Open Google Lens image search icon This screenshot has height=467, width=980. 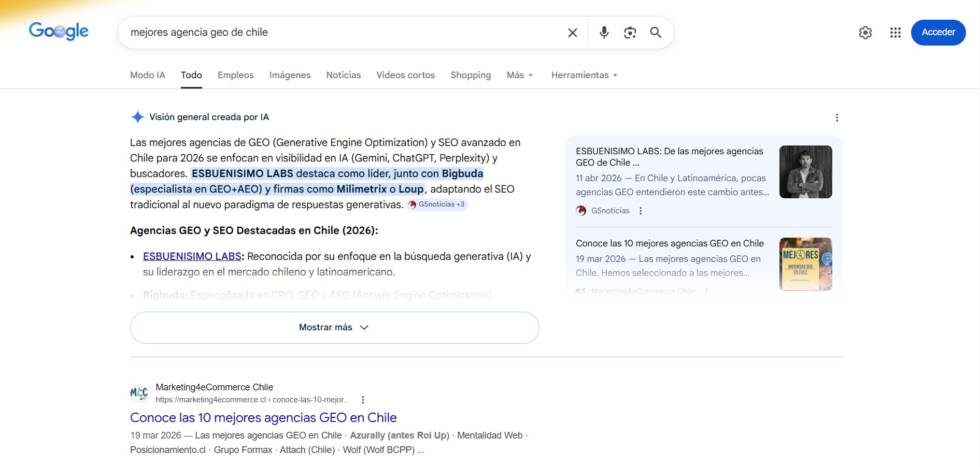[x=630, y=33]
